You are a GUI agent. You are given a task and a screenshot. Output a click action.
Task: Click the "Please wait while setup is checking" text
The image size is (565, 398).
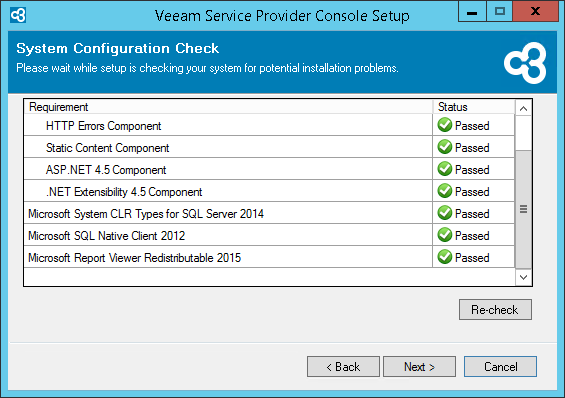coord(207,68)
